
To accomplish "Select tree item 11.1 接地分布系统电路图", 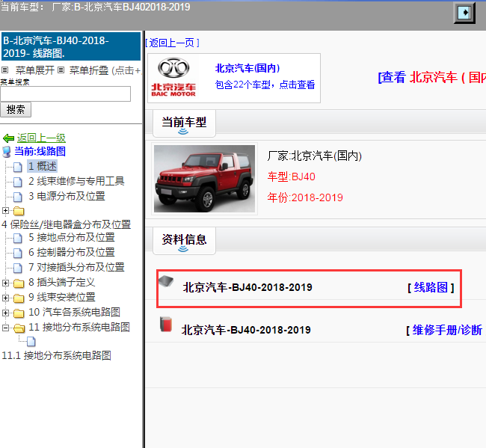I will click(x=56, y=355).
